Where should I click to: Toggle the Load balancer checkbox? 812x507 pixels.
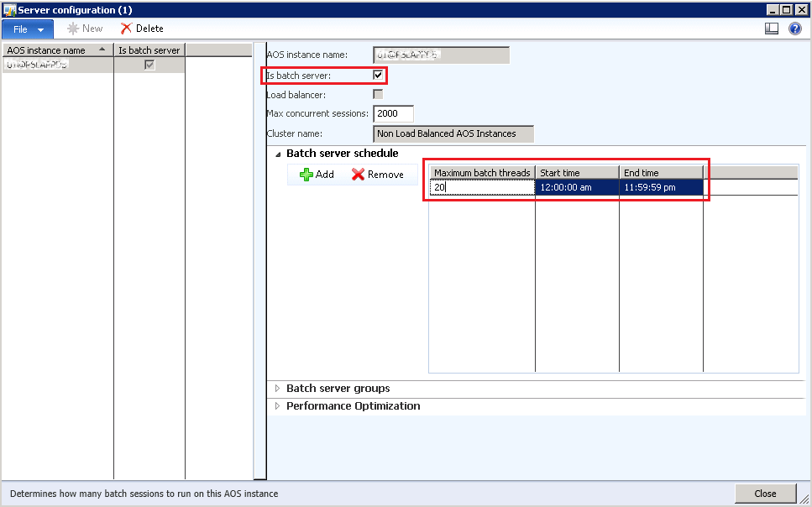coord(378,94)
